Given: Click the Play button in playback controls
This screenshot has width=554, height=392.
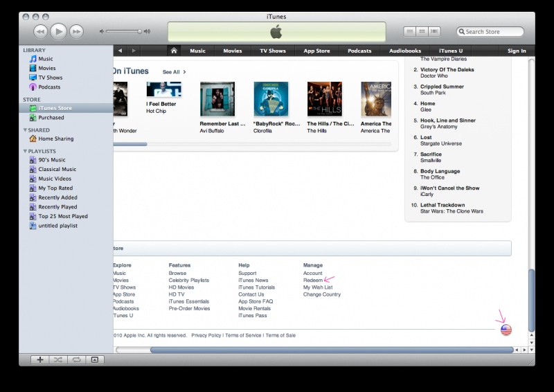Looking at the screenshot, I should pos(58,31).
